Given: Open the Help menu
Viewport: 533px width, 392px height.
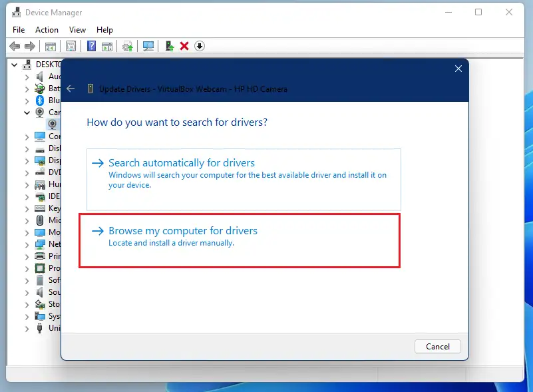Looking at the screenshot, I should pyautogui.click(x=104, y=30).
